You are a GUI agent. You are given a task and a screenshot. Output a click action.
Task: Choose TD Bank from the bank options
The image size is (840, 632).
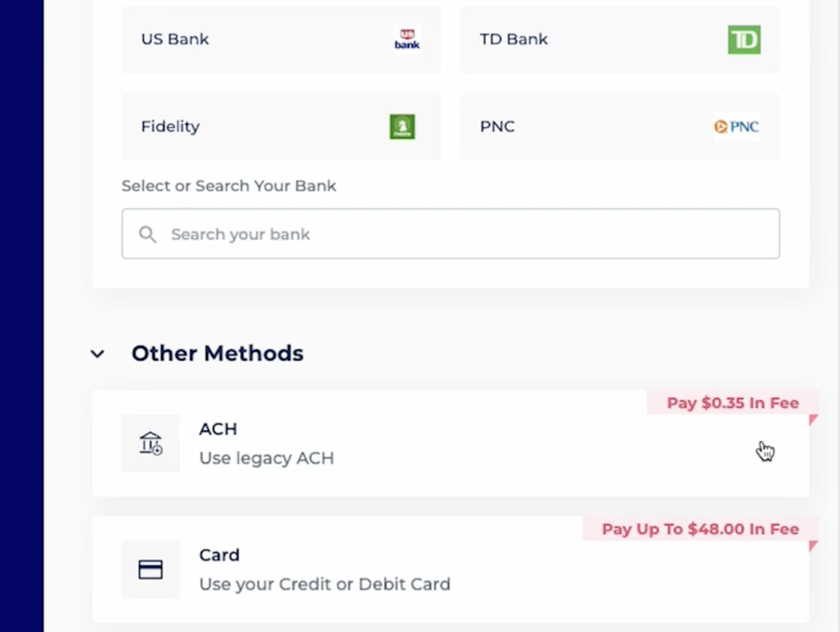619,39
